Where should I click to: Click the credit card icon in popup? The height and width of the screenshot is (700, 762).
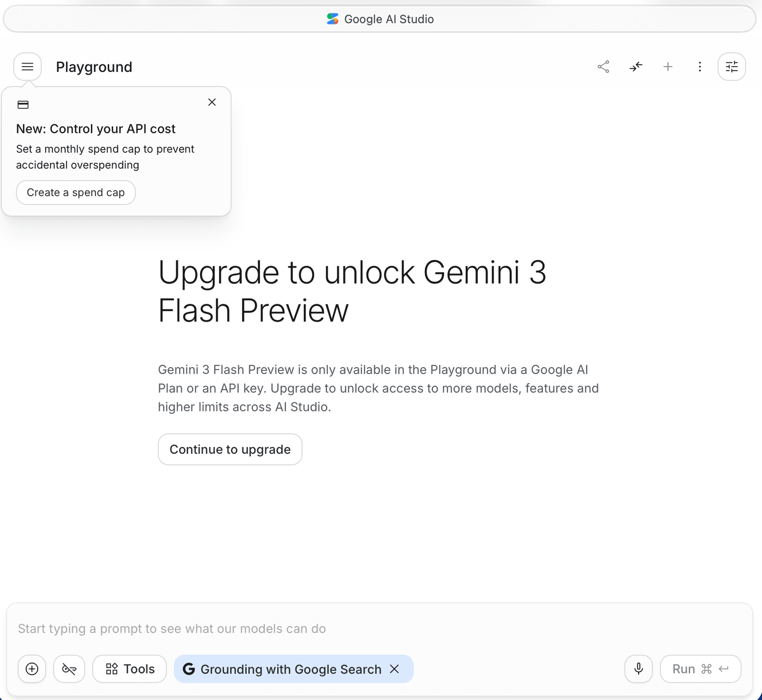pos(23,105)
